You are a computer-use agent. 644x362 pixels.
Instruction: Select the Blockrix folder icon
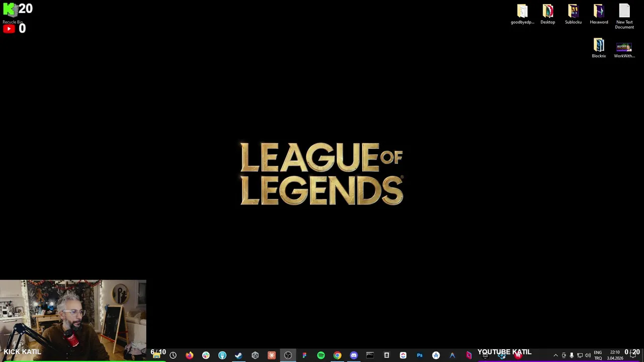(x=599, y=48)
